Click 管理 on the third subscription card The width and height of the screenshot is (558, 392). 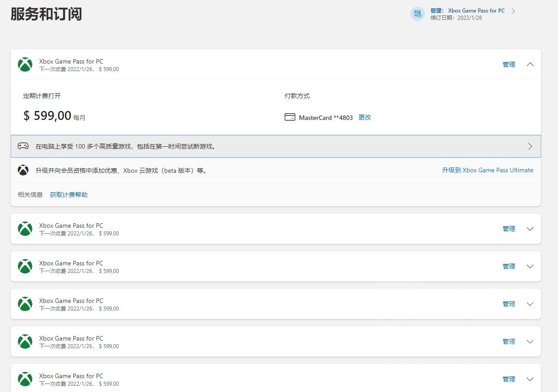[509, 266]
